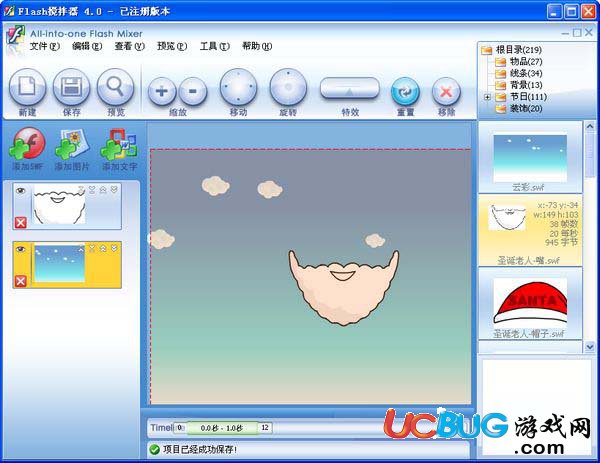Select 根目录(219) root folder in tree
The width and height of the screenshot is (600, 463).
[518, 50]
